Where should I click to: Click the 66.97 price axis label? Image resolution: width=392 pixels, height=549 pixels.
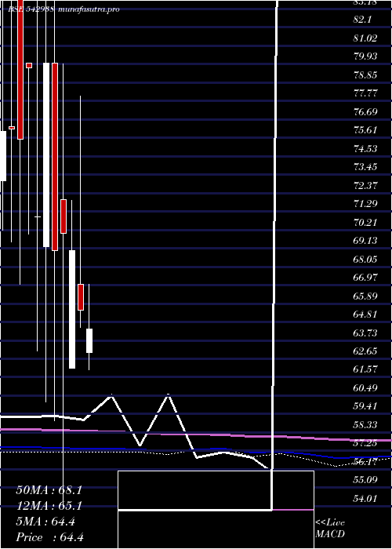coord(365,278)
